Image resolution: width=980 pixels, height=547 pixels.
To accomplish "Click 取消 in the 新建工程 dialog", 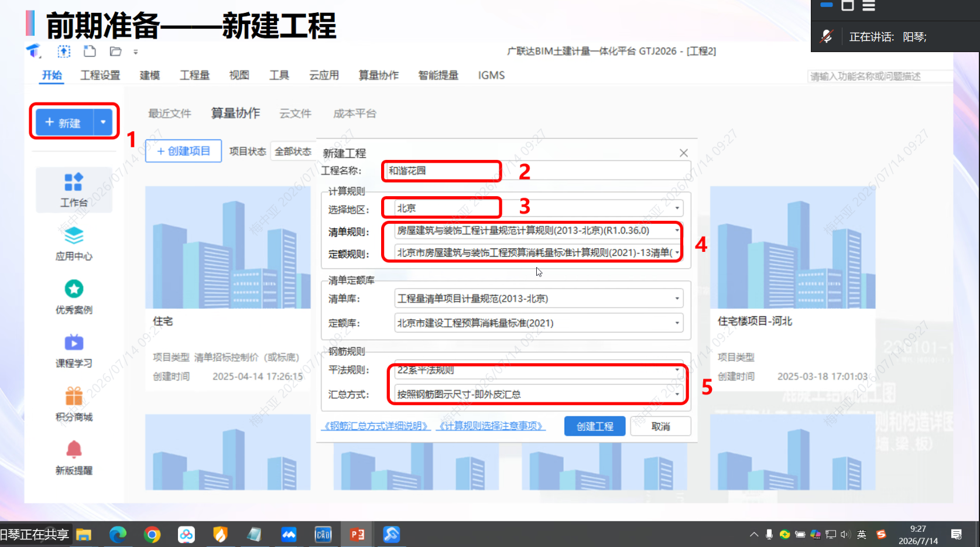I will click(660, 426).
